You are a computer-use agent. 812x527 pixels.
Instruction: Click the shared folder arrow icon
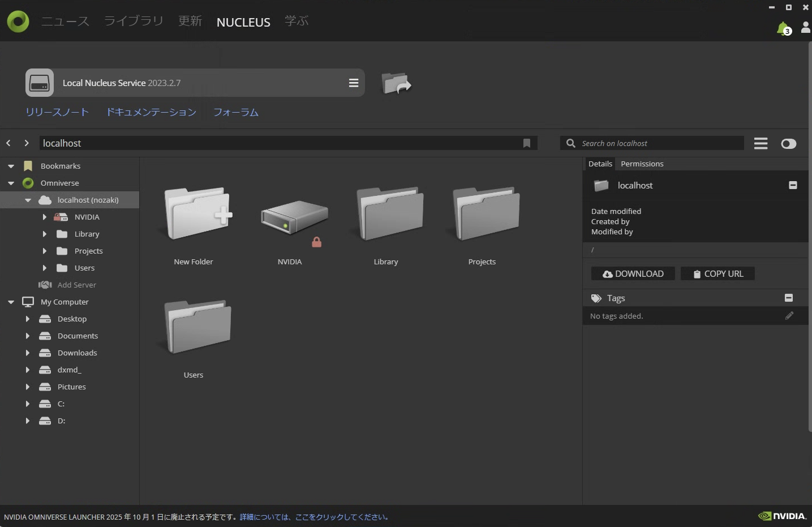pyautogui.click(x=396, y=83)
